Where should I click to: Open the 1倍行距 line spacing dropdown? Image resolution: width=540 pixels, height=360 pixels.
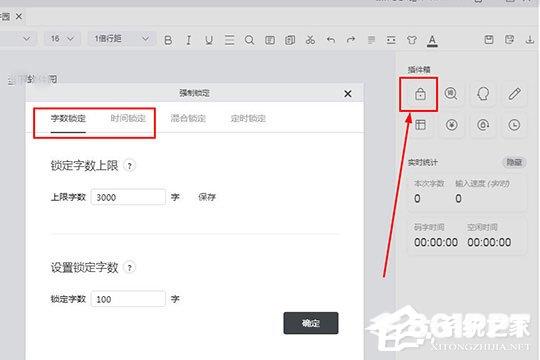122,39
